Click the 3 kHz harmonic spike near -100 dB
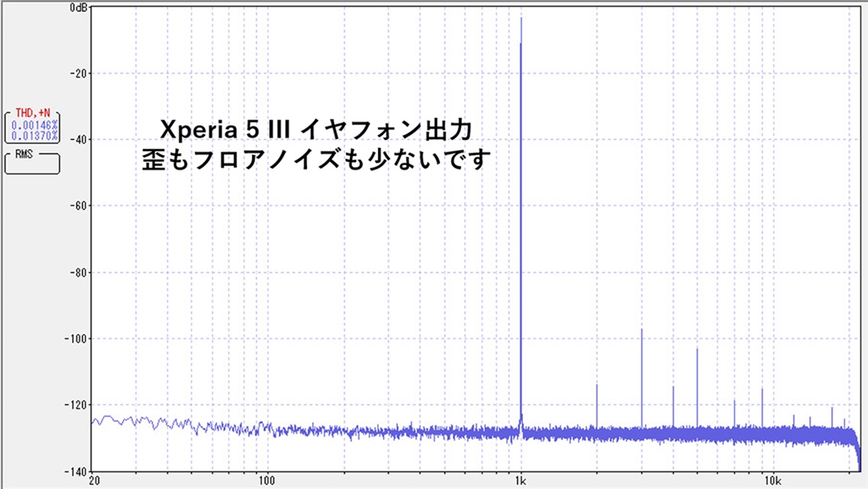This screenshot has height=489, width=868. (x=642, y=378)
